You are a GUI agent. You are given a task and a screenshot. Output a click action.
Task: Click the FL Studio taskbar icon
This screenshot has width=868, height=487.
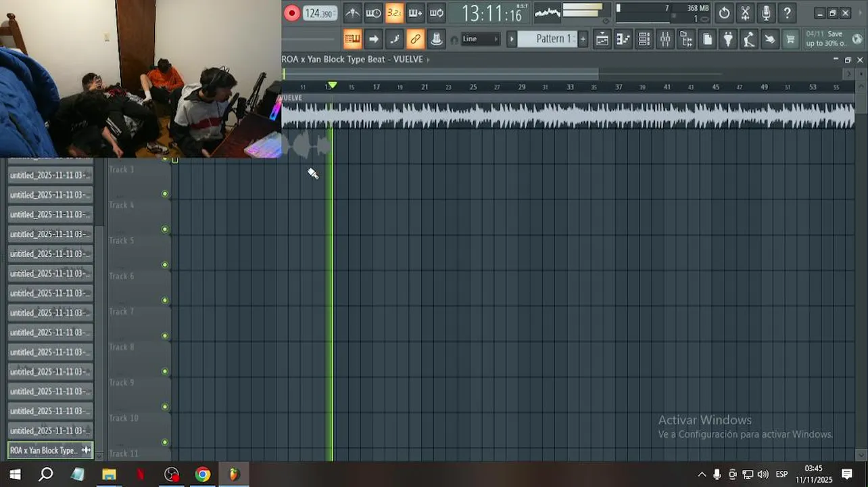pos(234,474)
